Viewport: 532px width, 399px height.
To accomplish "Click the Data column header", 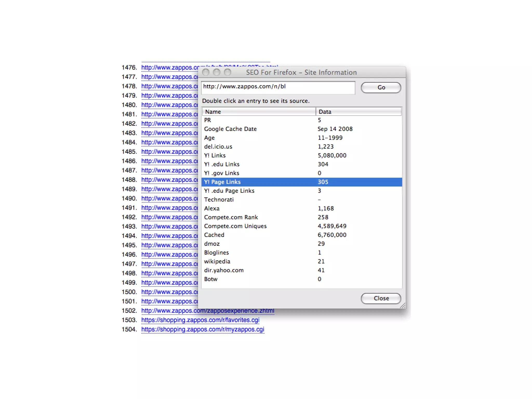I will click(358, 112).
